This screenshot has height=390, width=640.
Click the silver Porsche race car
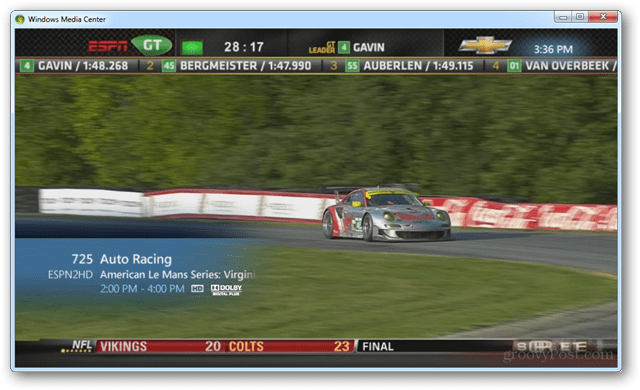tap(386, 214)
